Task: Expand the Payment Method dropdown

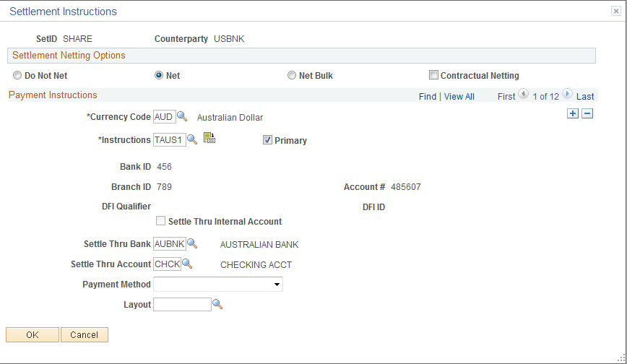Action: [218, 284]
